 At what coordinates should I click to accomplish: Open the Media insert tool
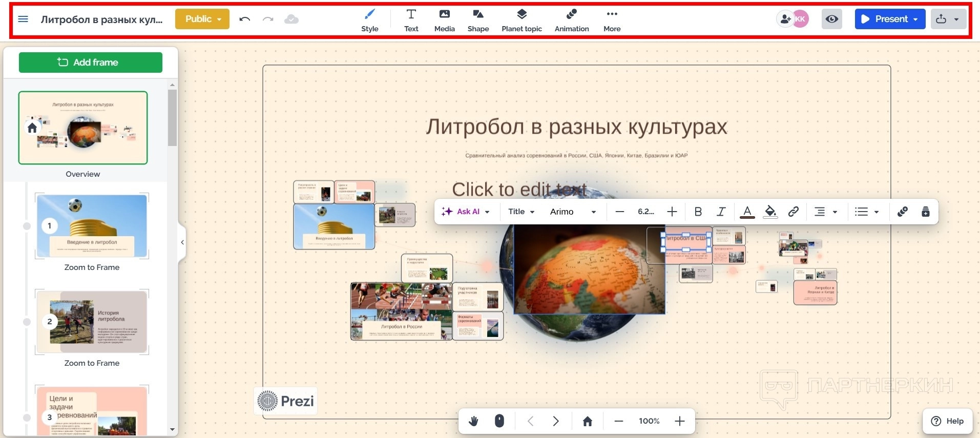444,20
